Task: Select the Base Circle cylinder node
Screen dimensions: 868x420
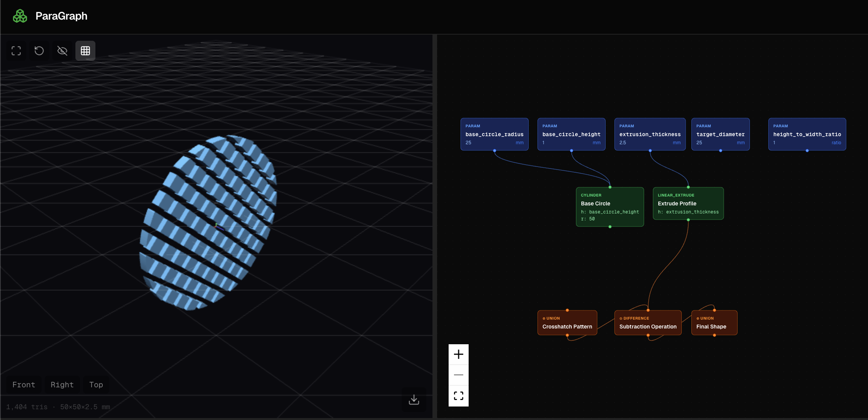Action: 610,207
